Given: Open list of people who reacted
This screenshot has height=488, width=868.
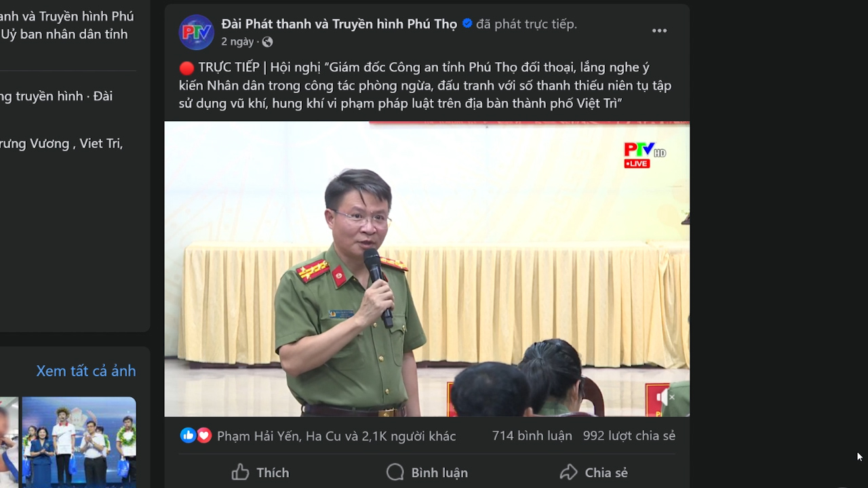Looking at the screenshot, I should pyautogui.click(x=336, y=436).
